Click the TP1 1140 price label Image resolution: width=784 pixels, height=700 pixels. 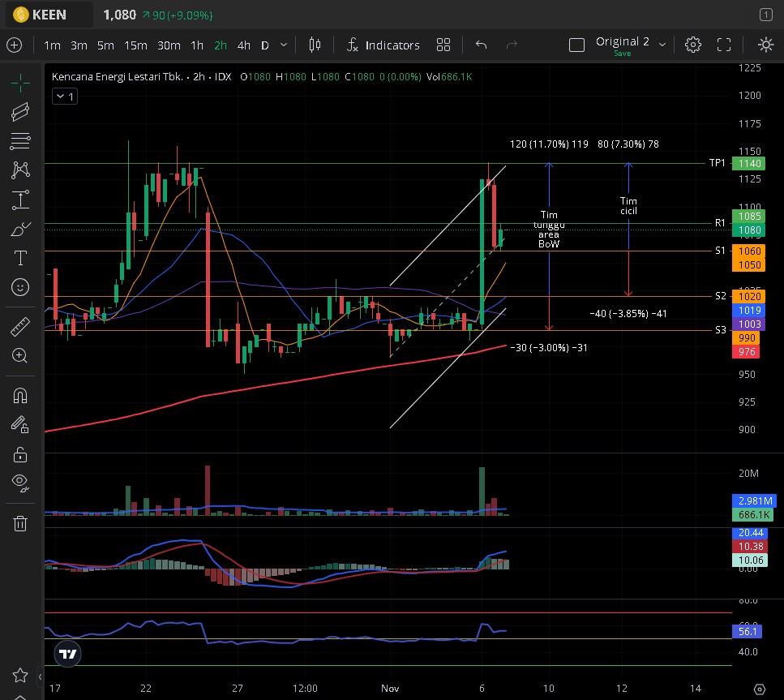pyautogui.click(x=746, y=163)
